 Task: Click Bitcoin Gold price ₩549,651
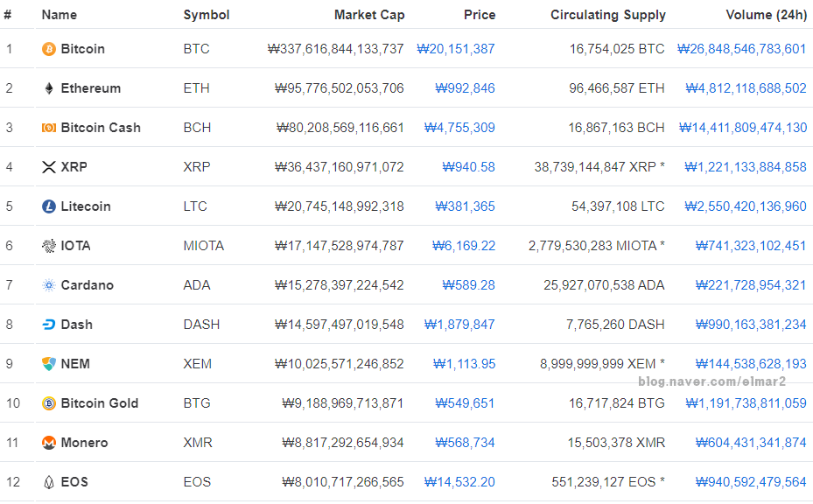click(465, 404)
